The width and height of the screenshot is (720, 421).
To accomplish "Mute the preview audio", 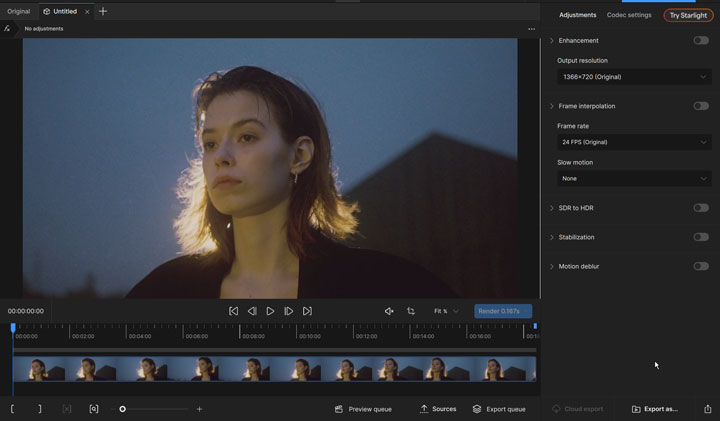I will coord(389,311).
